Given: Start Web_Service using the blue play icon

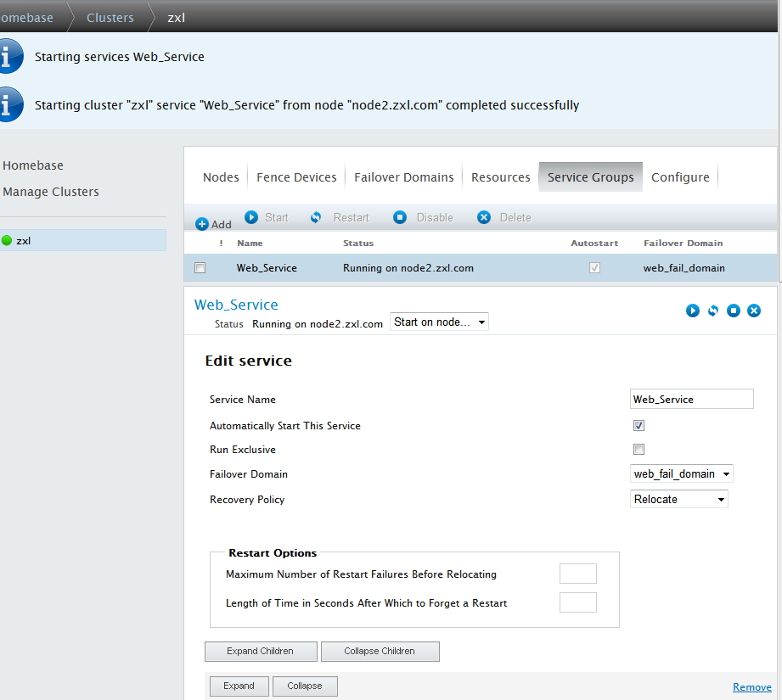Looking at the screenshot, I should [693, 311].
